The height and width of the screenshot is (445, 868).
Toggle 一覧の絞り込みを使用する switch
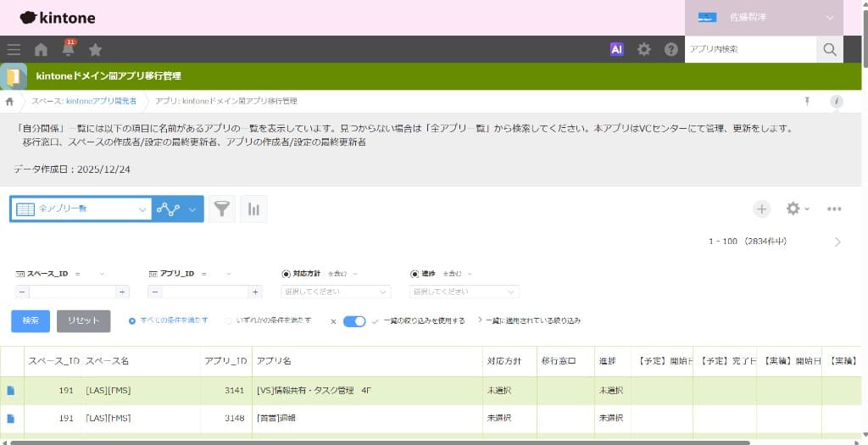click(x=354, y=321)
